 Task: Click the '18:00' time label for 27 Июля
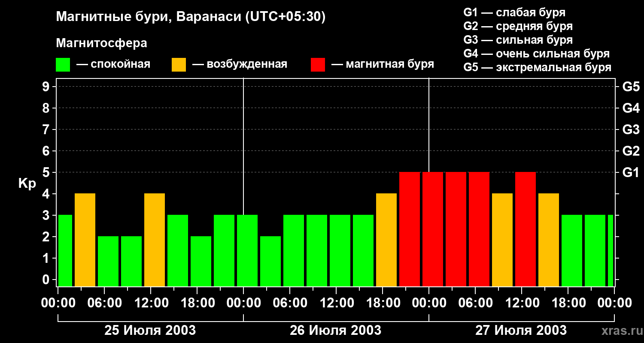[x=568, y=303]
